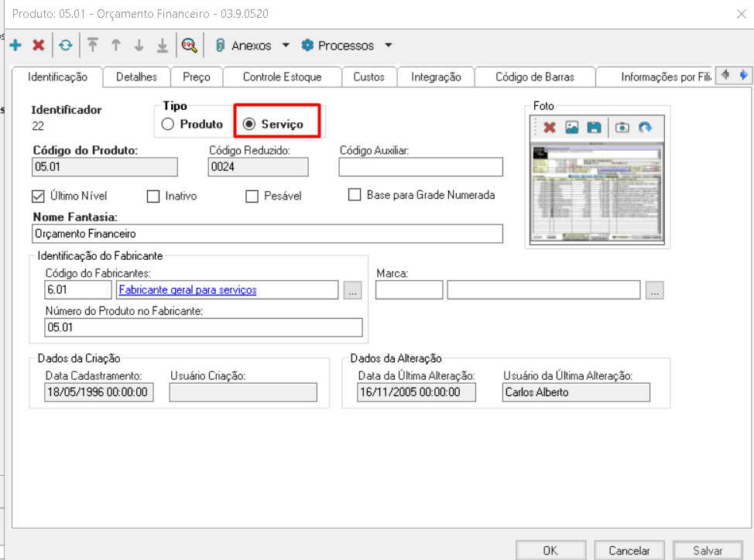Image resolution: width=754 pixels, height=560 pixels.
Task: Click the Marca description field
Action: [x=544, y=290]
